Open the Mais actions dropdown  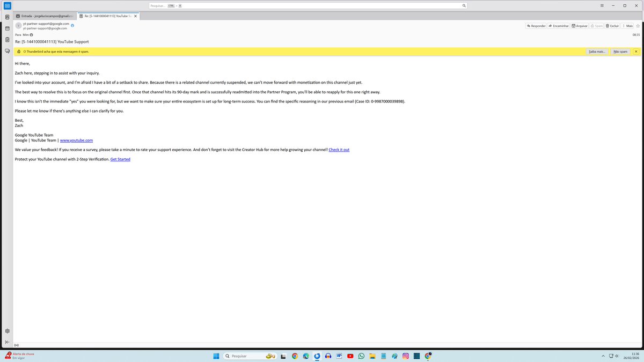tap(627, 25)
